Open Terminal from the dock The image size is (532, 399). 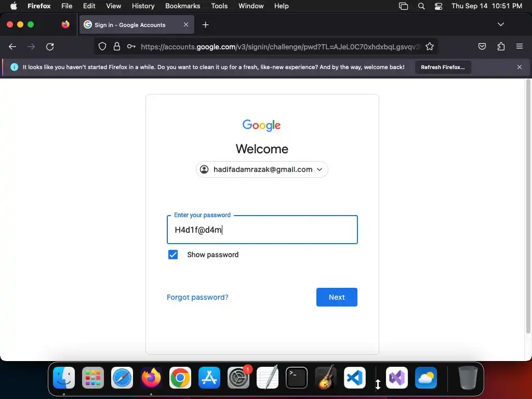coord(297,378)
